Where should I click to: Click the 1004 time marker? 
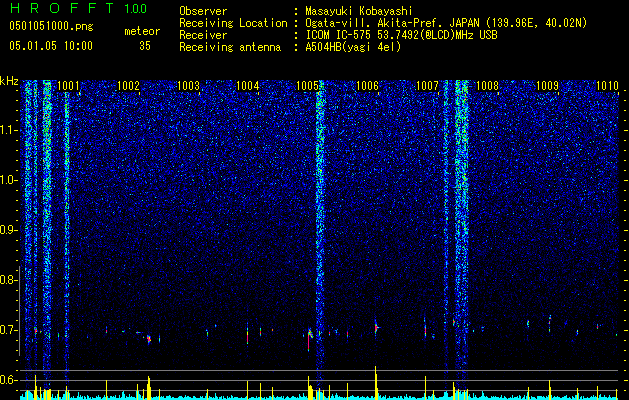pyautogui.click(x=248, y=85)
